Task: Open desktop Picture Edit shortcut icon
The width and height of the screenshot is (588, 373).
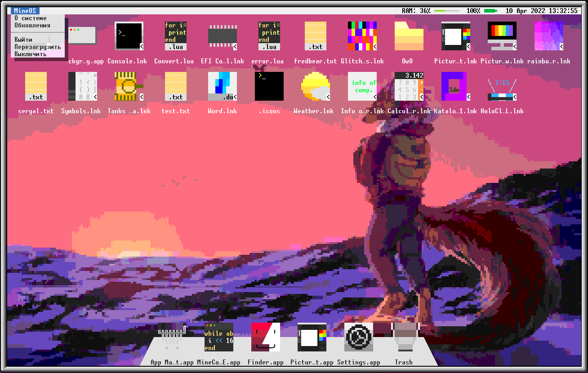Action: 456,36
